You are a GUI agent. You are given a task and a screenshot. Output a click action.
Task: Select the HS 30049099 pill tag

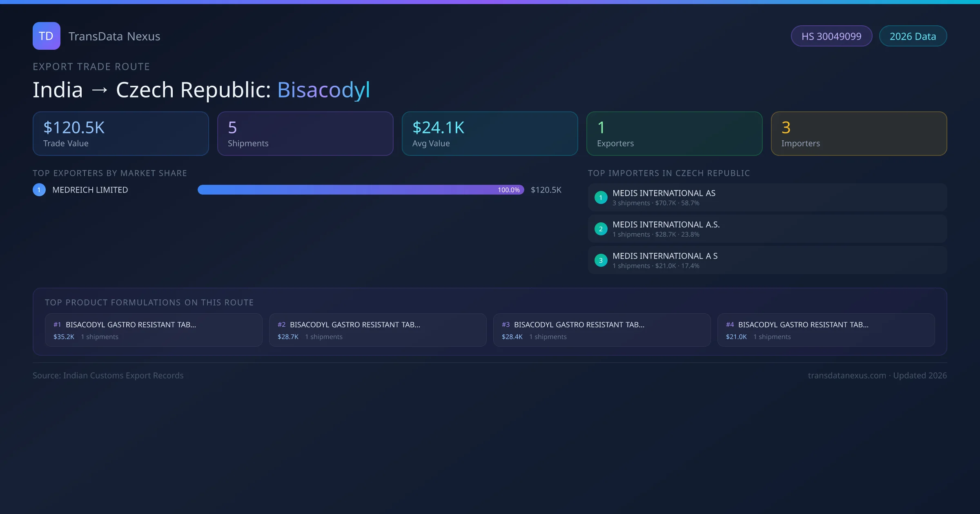click(831, 36)
